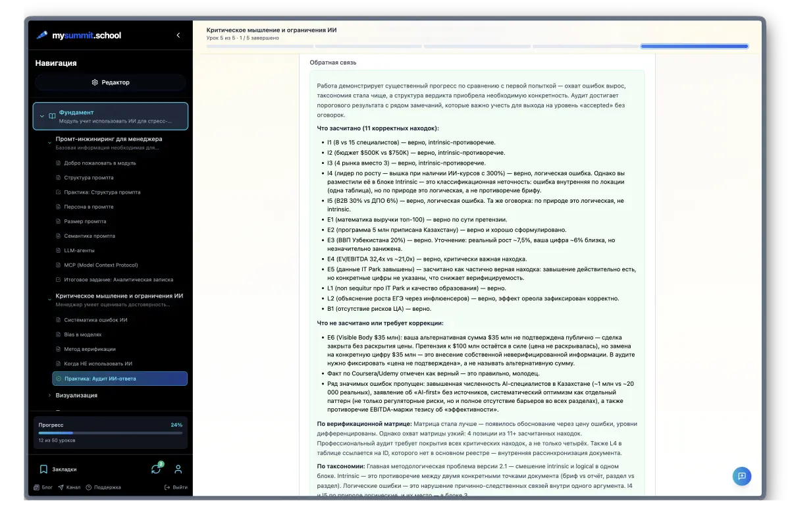Click the Блог icon in footer
The height and width of the screenshot is (532, 790).
point(38,487)
